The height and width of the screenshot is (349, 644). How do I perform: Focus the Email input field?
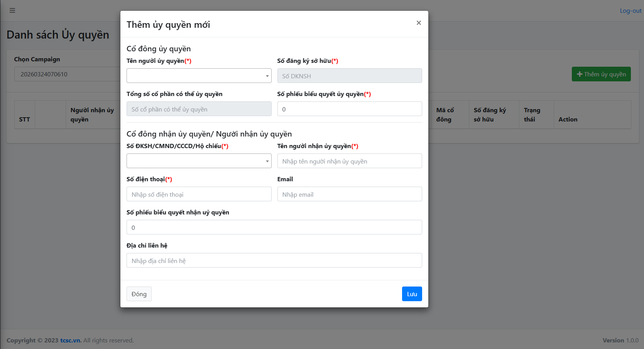point(350,194)
